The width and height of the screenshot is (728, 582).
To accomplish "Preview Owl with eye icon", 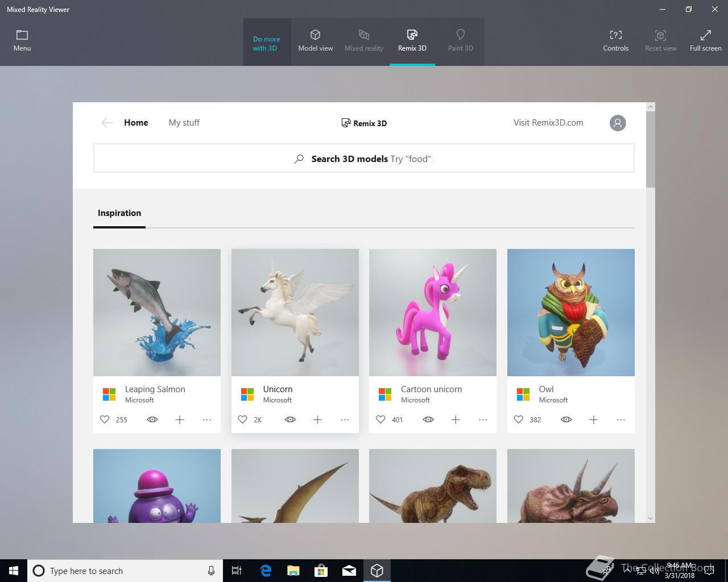I will (x=566, y=419).
